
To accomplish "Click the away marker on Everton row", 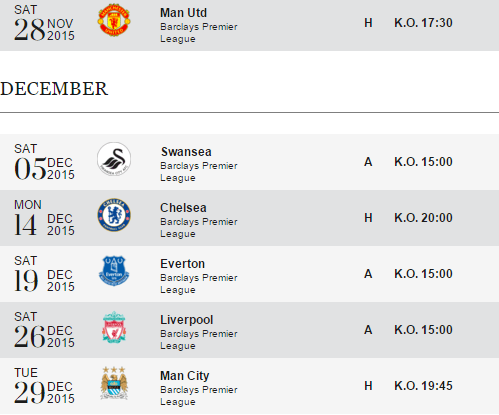I will pos(368,274).
